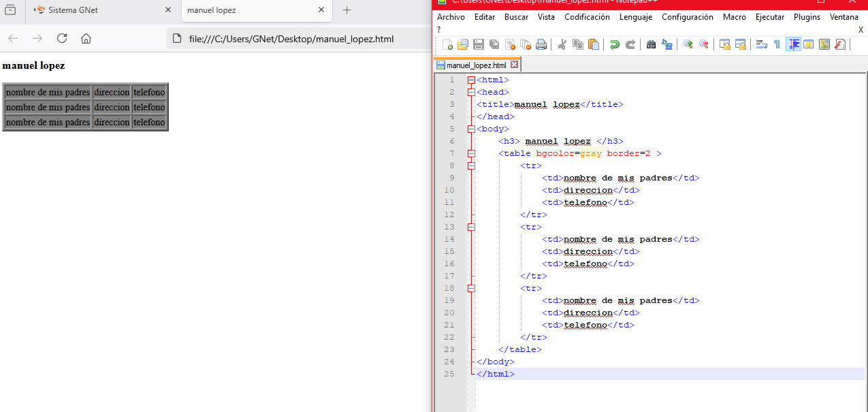Open the Configuración menu
Viewport: 868px width, 412px height.
point(688,17)
